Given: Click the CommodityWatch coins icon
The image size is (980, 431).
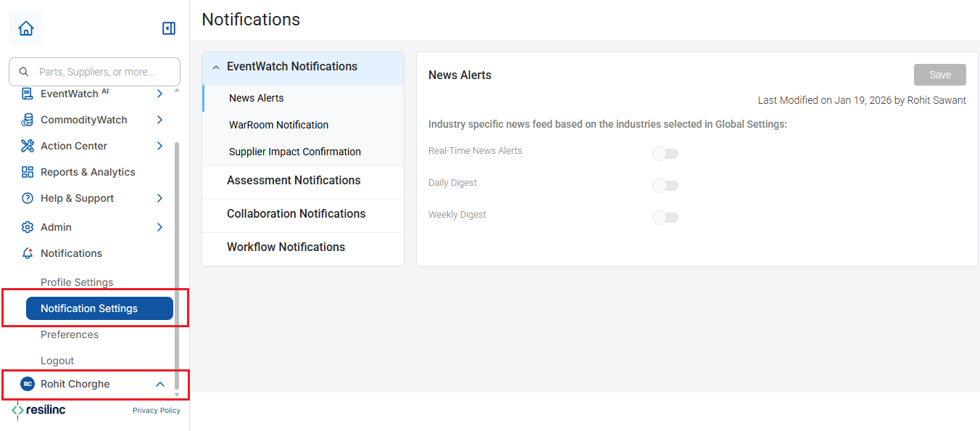Looking at the screenshot, I should pyautogui.click(x=28, y=120).
